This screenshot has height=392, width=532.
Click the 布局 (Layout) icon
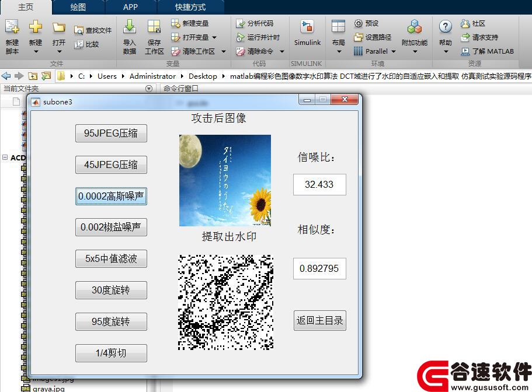(x=338, y=26)
